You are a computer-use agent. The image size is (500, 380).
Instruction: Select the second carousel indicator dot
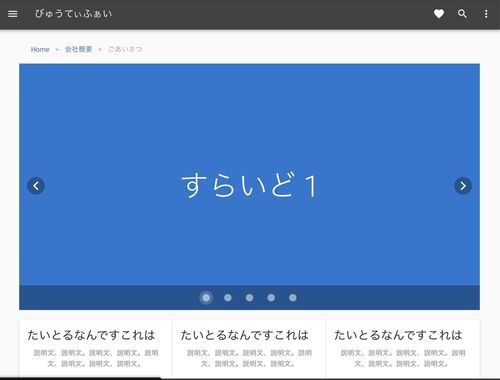click(228, 298)
